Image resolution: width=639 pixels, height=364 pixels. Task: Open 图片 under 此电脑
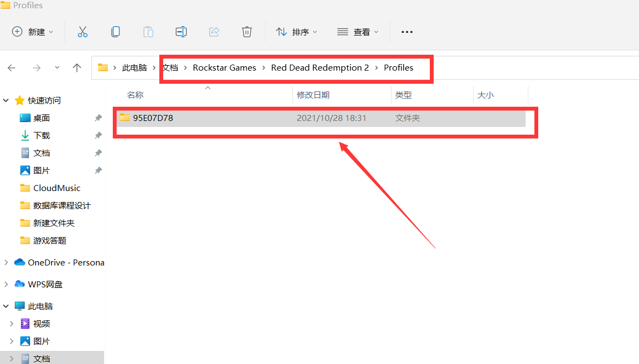42,341
